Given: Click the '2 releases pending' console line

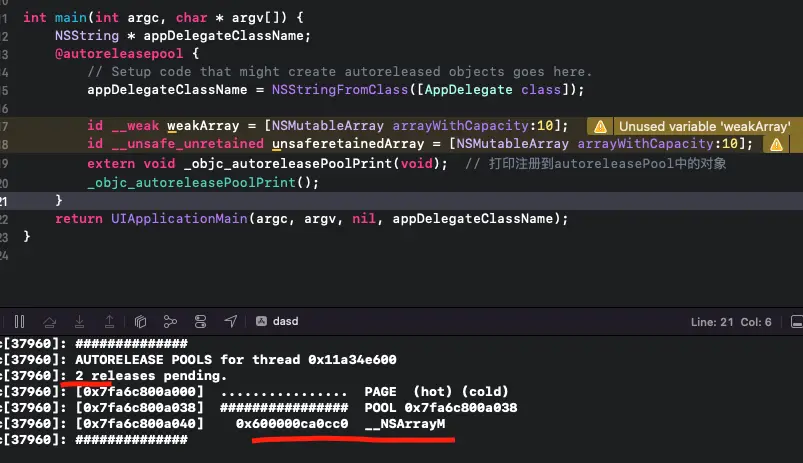Looking at the screenshot, I should pos(150,375).
